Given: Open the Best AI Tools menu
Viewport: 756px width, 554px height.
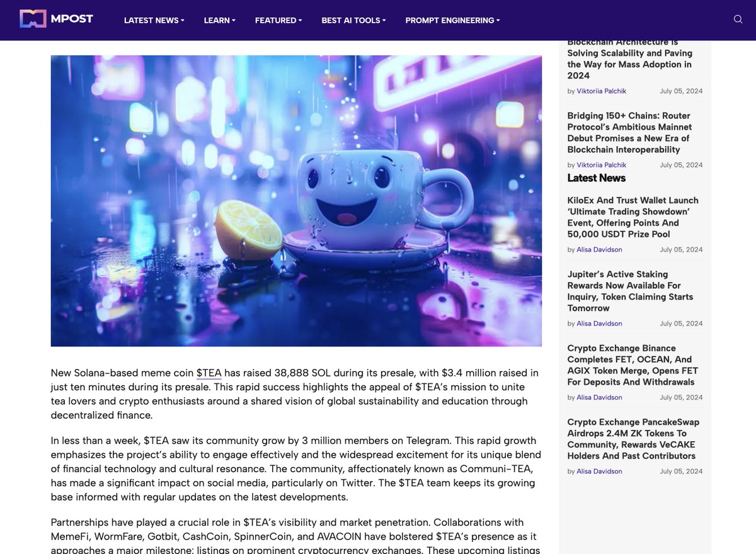Looking at the screenshot, I should (x=354, y=20).
